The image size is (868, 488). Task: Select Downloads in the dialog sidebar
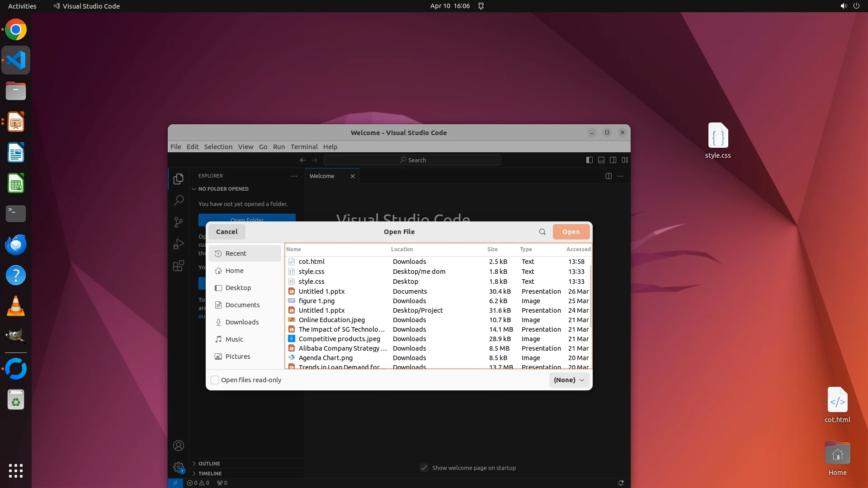pyautogui.click(x=242, y=322)
